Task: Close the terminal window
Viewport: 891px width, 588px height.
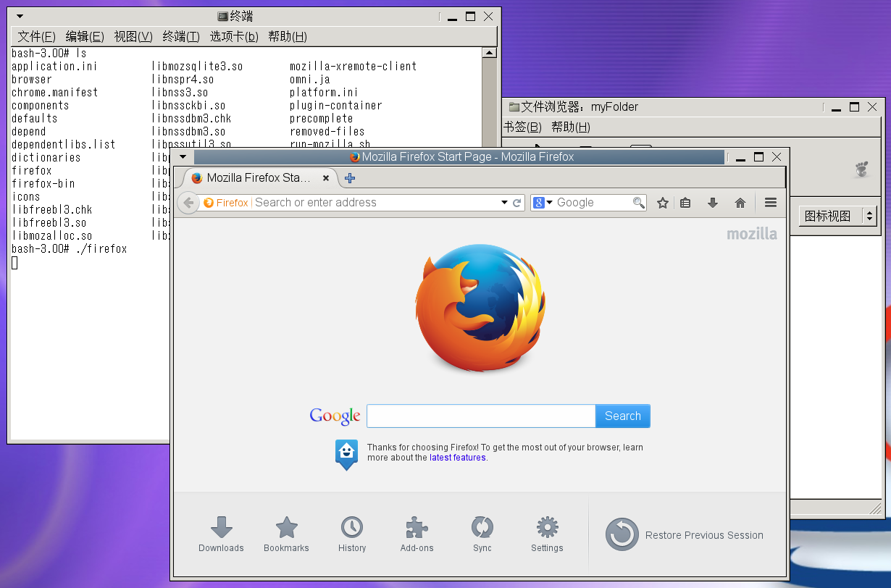Action: 488,16
